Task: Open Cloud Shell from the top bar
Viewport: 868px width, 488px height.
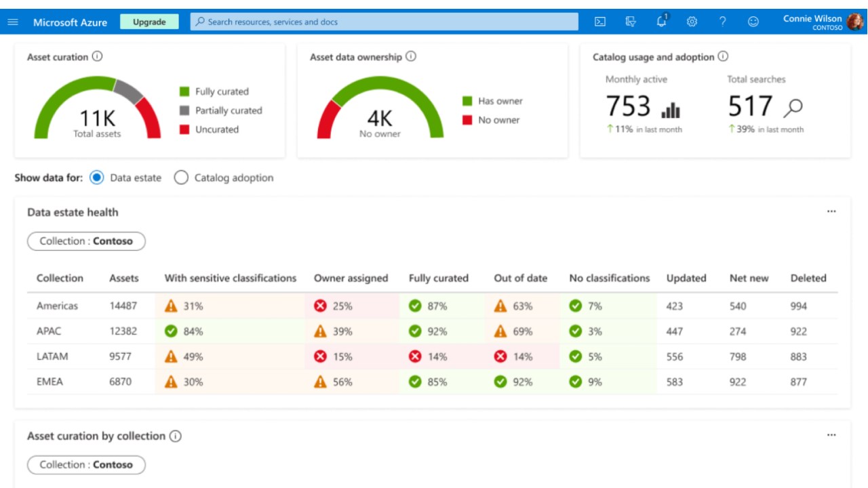Action: coord(600,22)
